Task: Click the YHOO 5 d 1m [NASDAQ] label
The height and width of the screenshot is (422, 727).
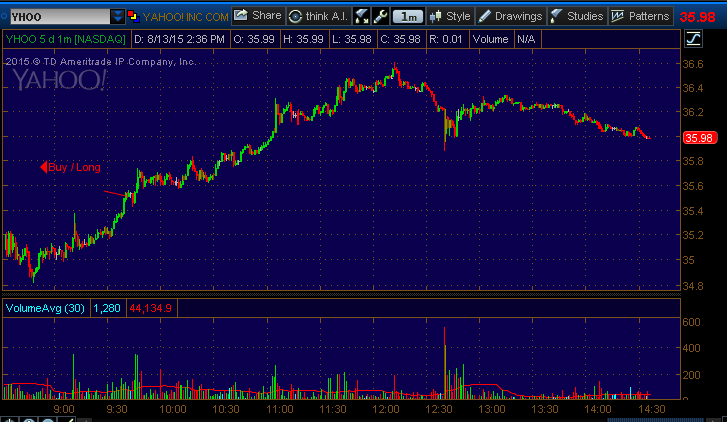Action: [66, 39]
